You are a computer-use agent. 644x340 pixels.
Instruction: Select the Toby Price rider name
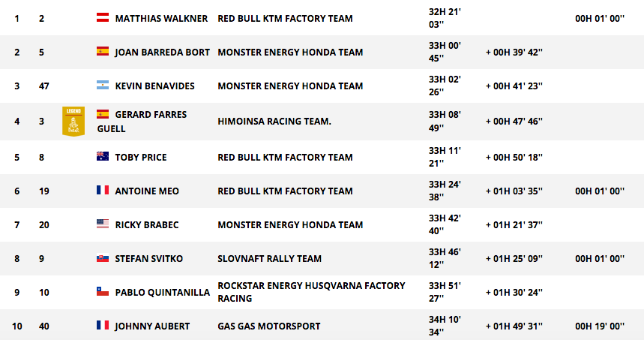141,158
